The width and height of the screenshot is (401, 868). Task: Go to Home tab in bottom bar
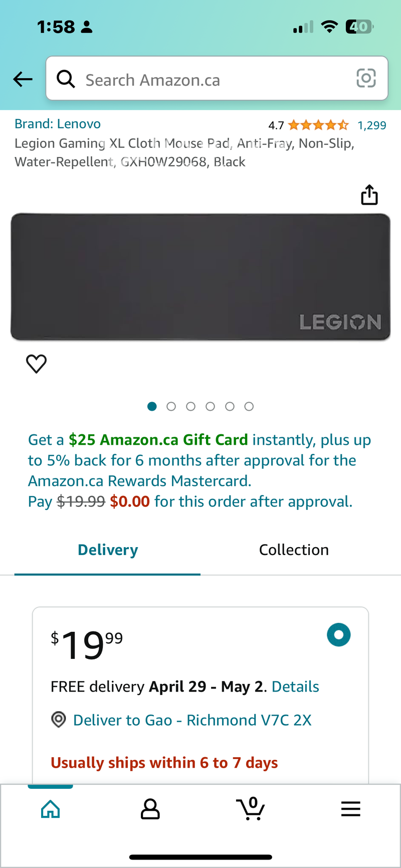[50, 809]
